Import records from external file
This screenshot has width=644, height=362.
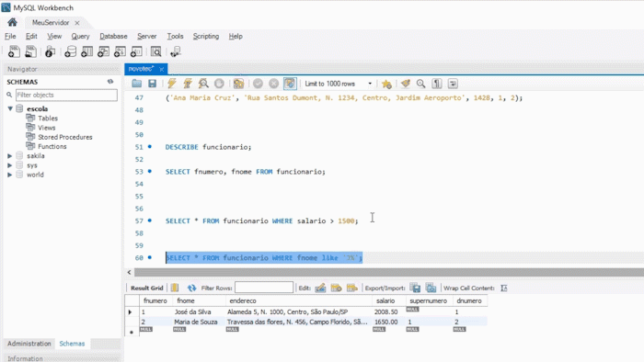click(431, 288)
